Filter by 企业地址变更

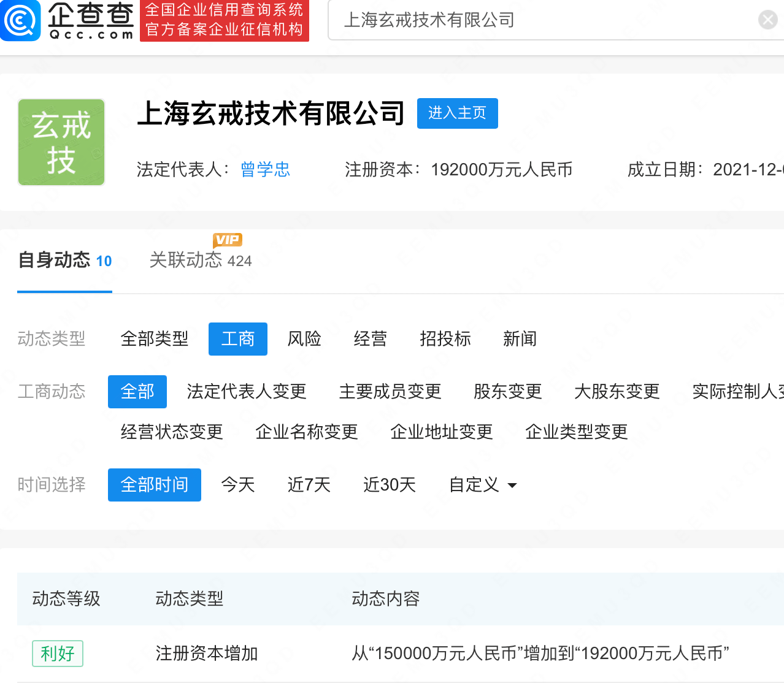coord(442,432)
